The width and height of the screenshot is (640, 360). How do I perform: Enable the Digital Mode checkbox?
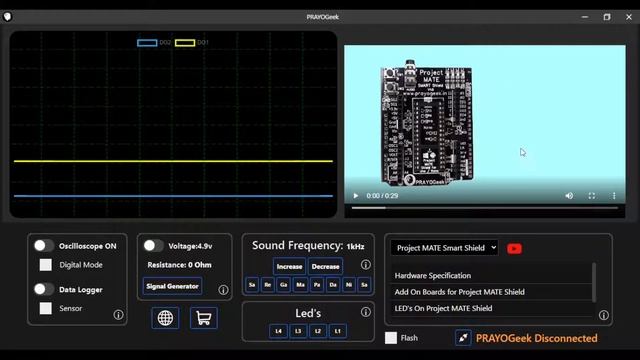[x=46, y=265]
